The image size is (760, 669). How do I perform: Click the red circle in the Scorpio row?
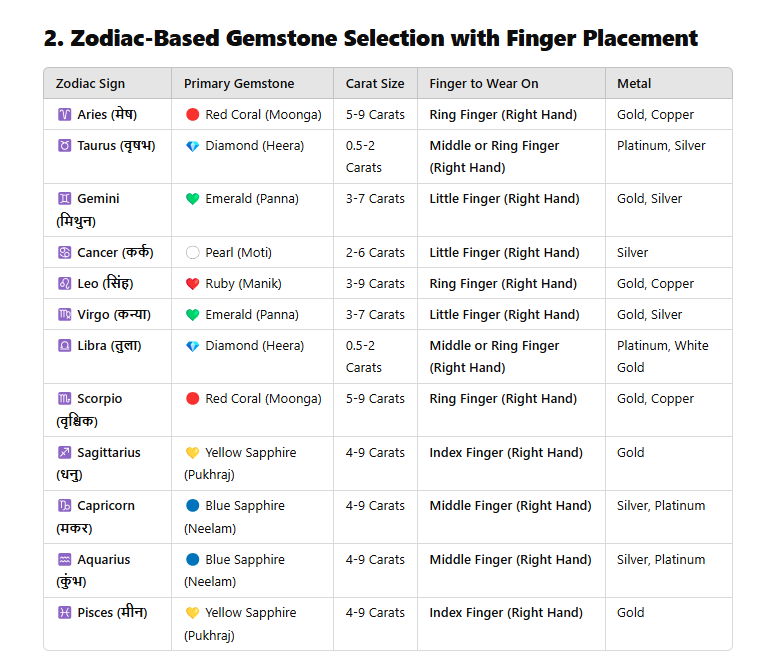coord(192,398)
